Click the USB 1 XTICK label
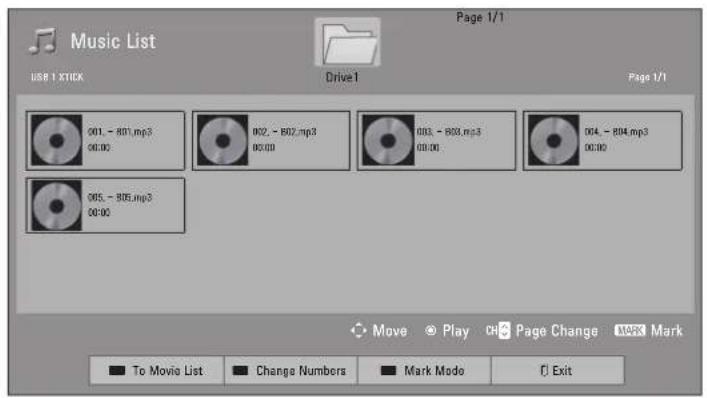 (57, 77)
